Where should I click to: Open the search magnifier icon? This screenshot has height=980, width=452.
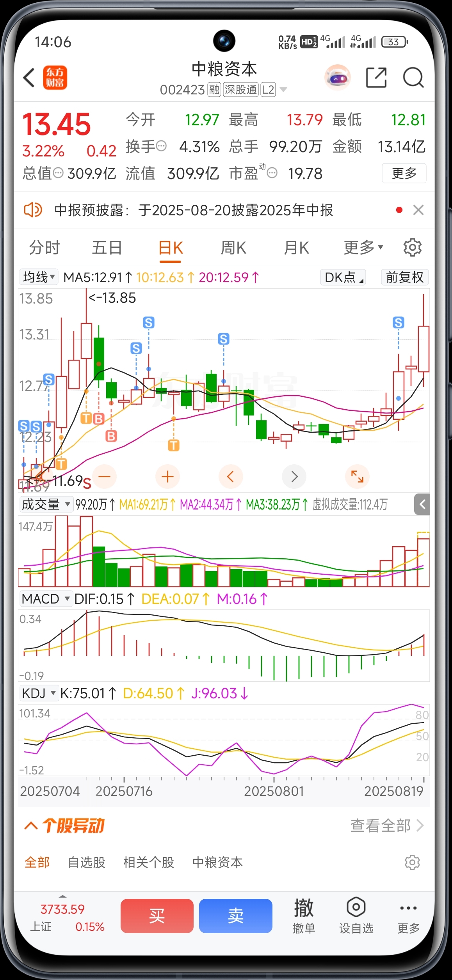pyautogui.click(x=413, y=77)
